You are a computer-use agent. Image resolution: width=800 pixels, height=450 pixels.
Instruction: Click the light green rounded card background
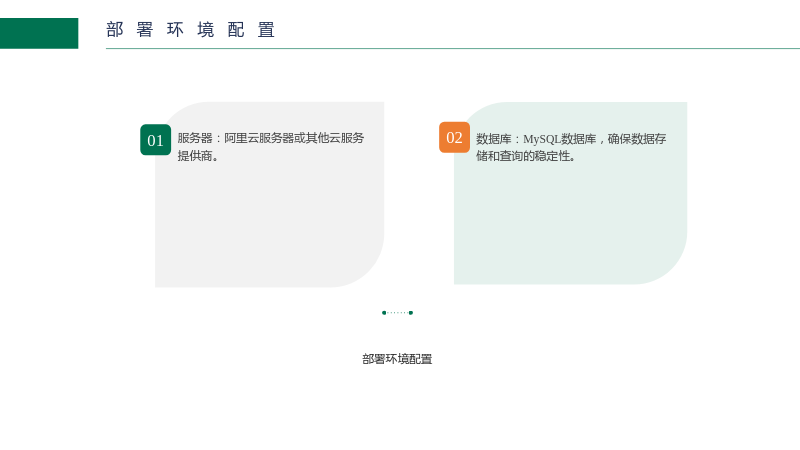570,193
